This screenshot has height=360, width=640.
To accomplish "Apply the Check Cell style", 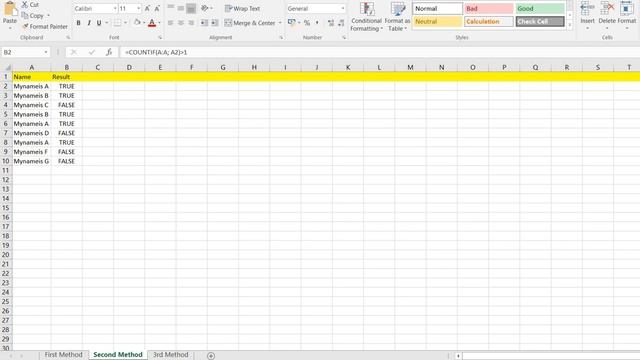I will 540,21.
